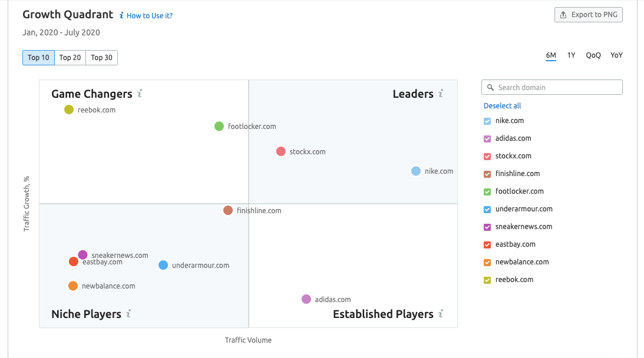This screenshot has height=358, width=644.
Task: Open the Established Players info tooltip
Action: pos(441,314)
